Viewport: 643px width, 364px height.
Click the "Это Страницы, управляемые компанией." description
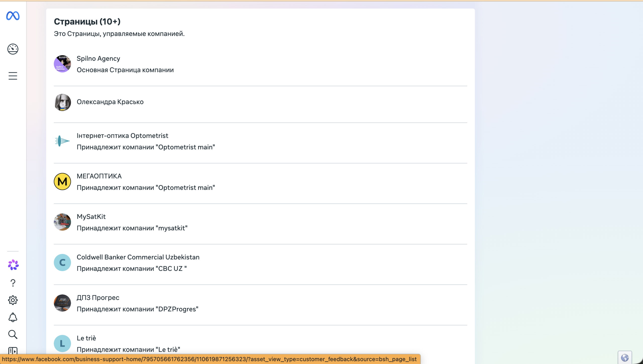(119, 34)
